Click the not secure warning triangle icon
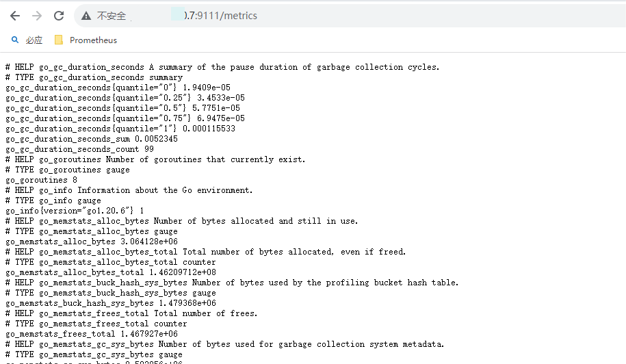Screen dimensions: 626x364 click(86, 16)
